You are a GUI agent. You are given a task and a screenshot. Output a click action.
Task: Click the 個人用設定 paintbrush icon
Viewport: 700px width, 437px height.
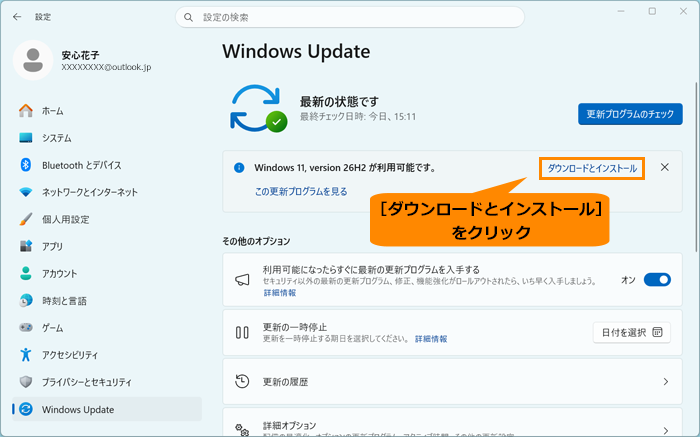click(26, 219)
